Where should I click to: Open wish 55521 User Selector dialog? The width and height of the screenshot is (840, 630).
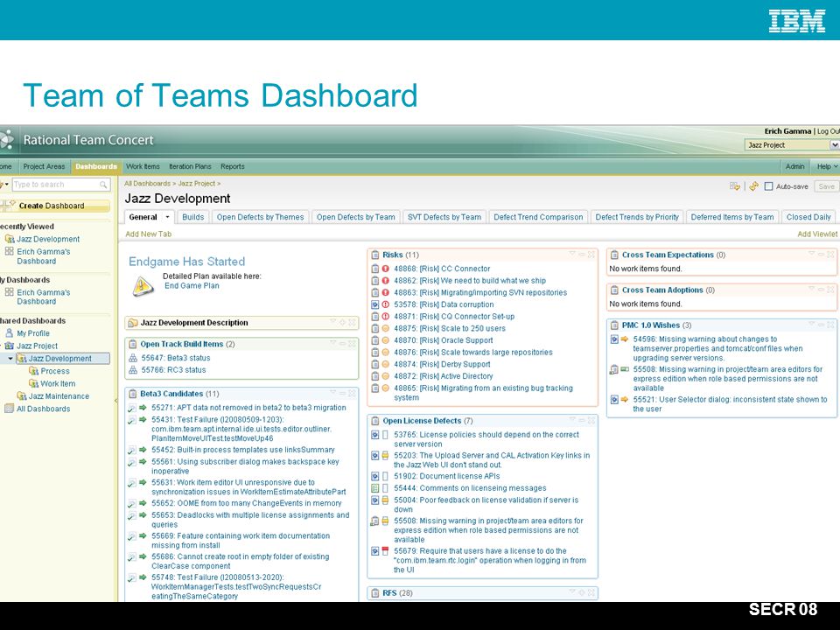(x=730, y=404)
